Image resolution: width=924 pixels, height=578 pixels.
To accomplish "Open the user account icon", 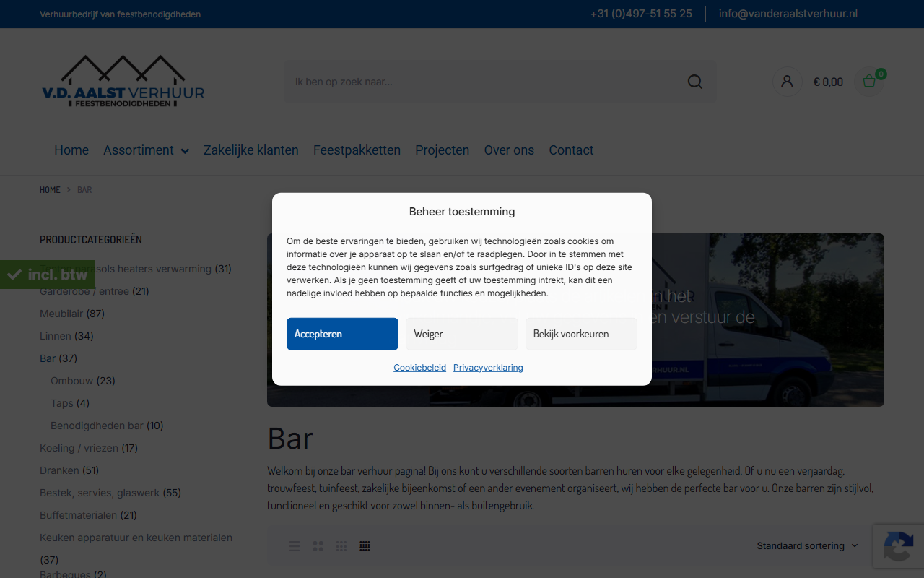I will (x=787, y=82).
